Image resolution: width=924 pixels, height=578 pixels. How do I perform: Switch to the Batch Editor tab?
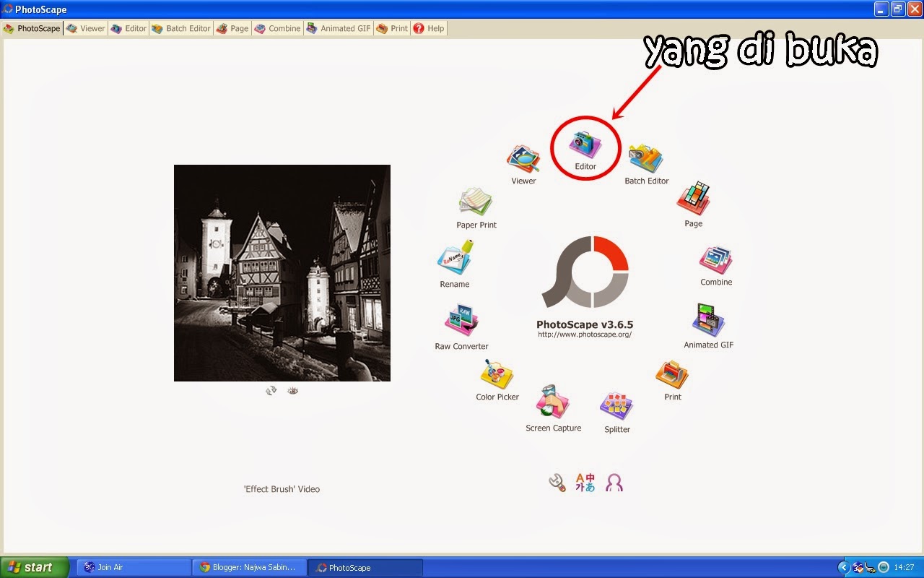pos(181,28)
